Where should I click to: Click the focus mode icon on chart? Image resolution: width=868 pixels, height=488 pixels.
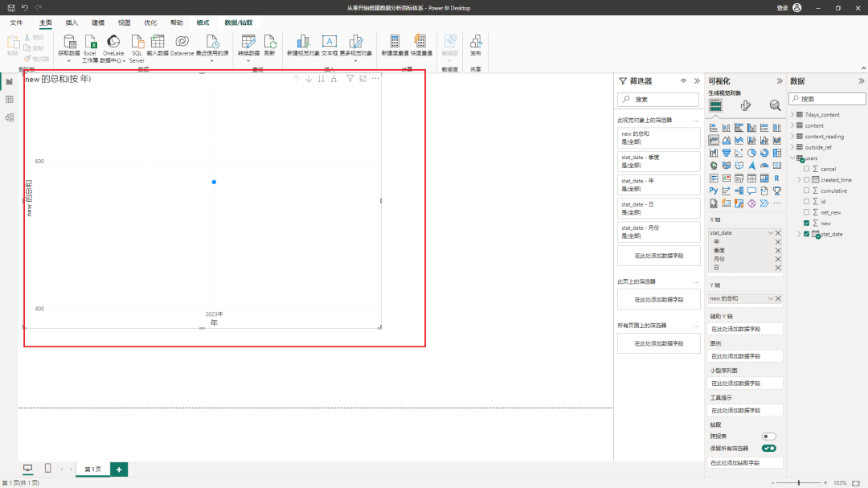coord(363,79)
